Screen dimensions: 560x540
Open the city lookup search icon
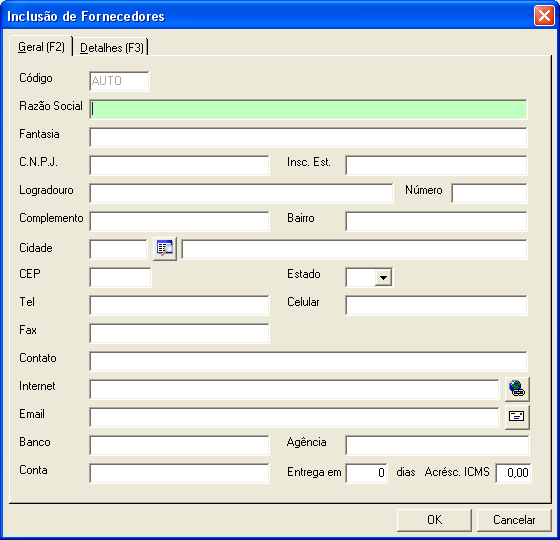(165, 249)
